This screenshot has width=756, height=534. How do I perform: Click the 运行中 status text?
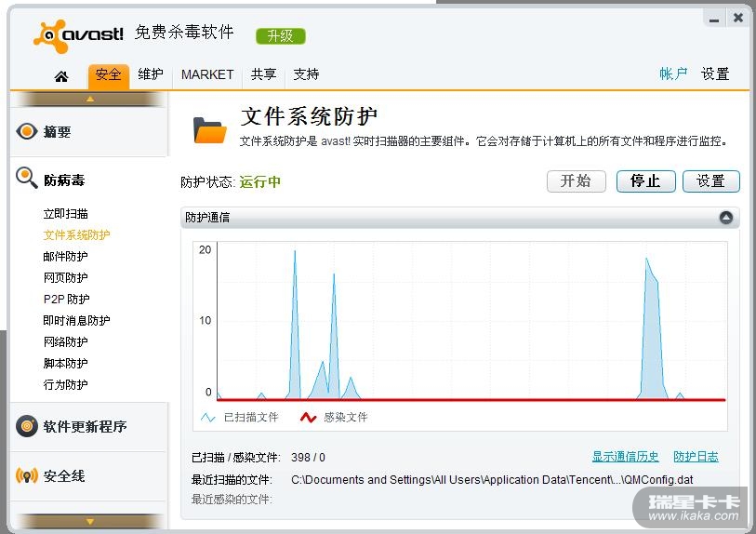pyautogui.click(x=259, y=181)
